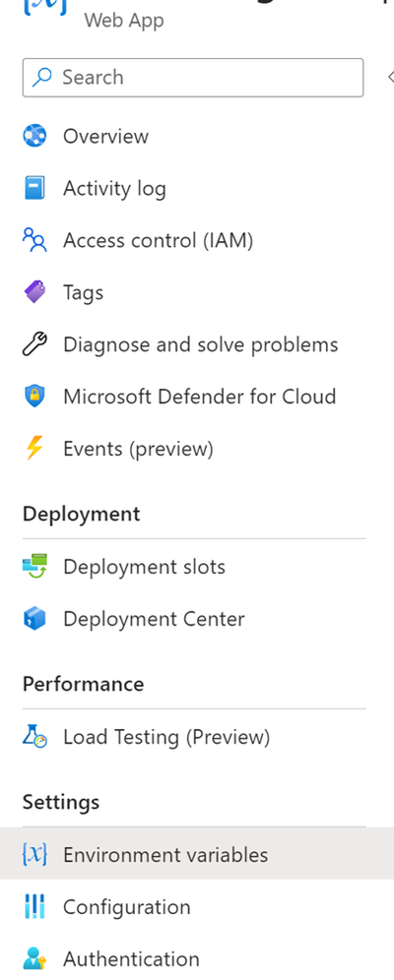Click the Deployment slots icon

point(34,566)
